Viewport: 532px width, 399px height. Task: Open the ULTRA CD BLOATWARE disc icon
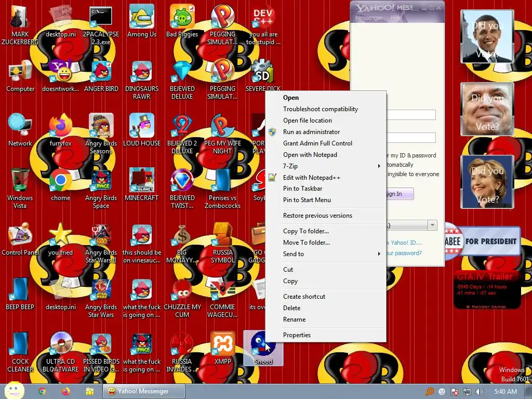60,352
